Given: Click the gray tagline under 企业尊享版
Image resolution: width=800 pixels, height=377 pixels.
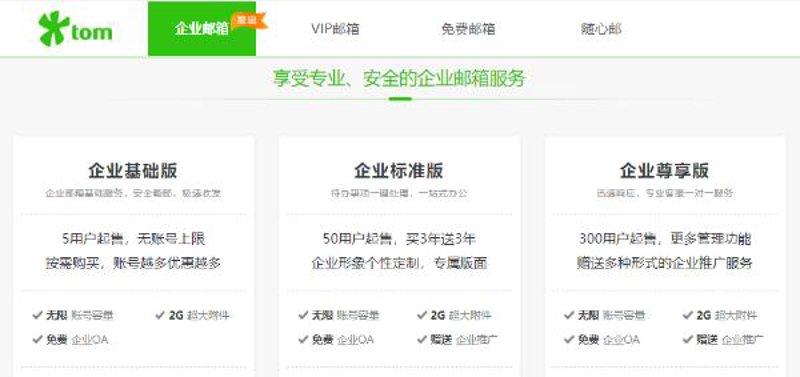Looking at the screenshot, I should pyautogui.click(x=665, y=193).
